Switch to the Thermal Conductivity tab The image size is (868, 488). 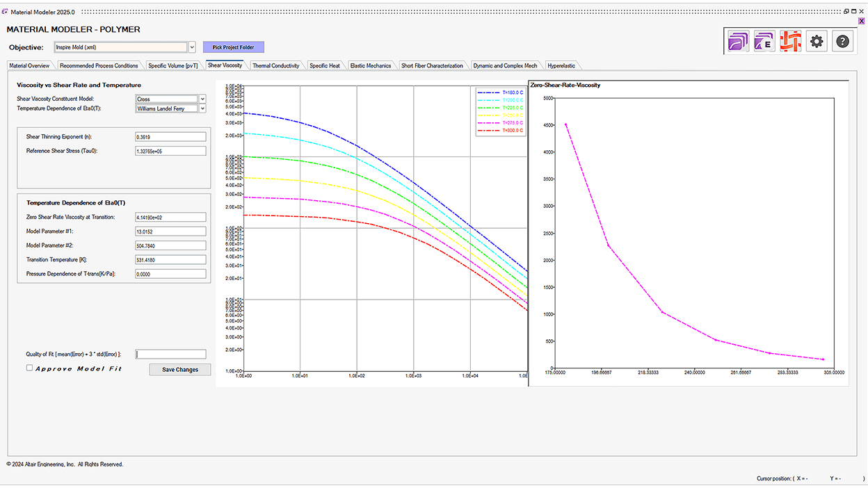(x=275, y=65)
